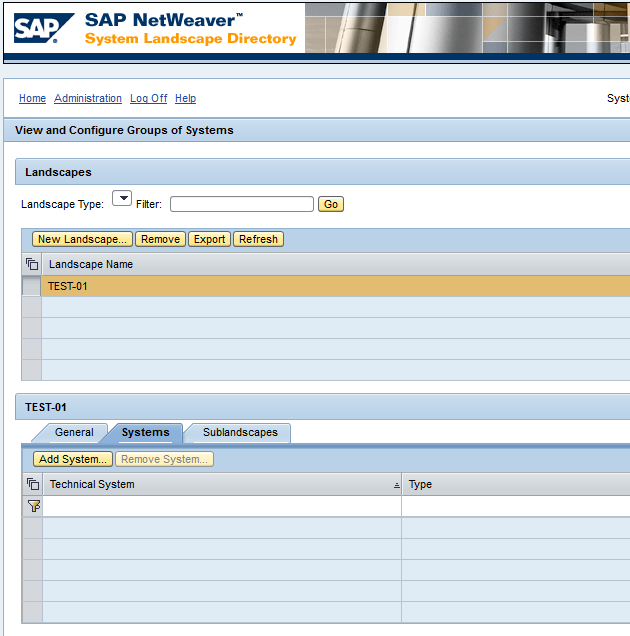Click the filter funnel icon in systems table
The width and height of the screenshot is (630, 636).
pos(34,506)
